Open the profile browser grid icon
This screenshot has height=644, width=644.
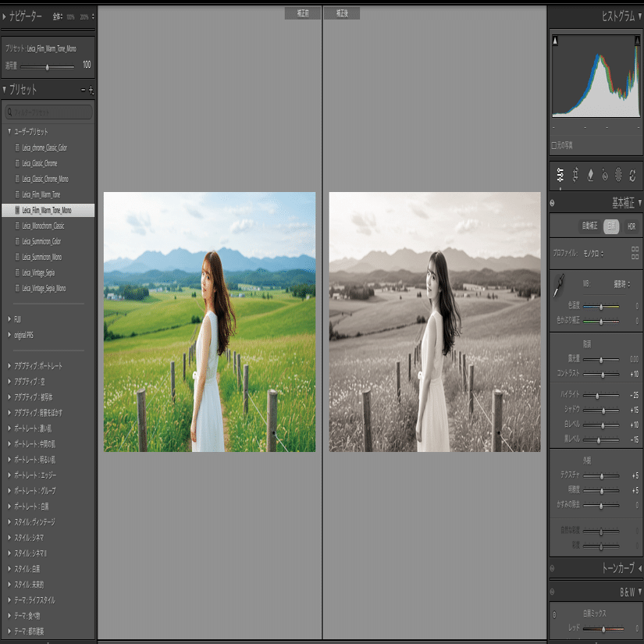point(635,253)
